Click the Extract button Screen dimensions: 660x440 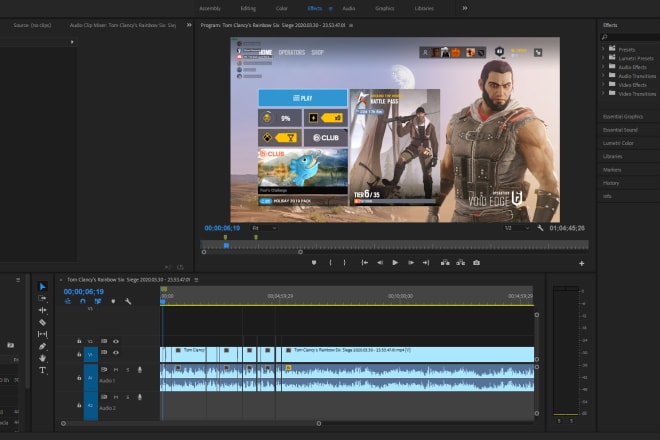click(461, 262)
